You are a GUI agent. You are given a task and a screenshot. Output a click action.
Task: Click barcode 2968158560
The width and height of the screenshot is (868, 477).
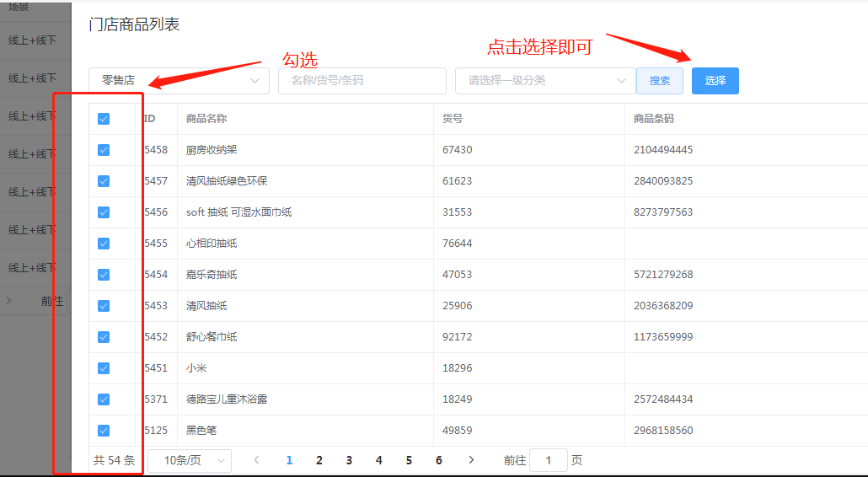663,431
